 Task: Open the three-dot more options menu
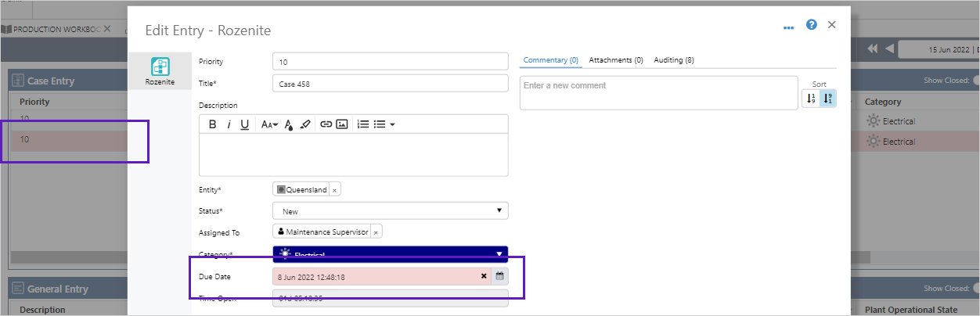tap(789, 27)
